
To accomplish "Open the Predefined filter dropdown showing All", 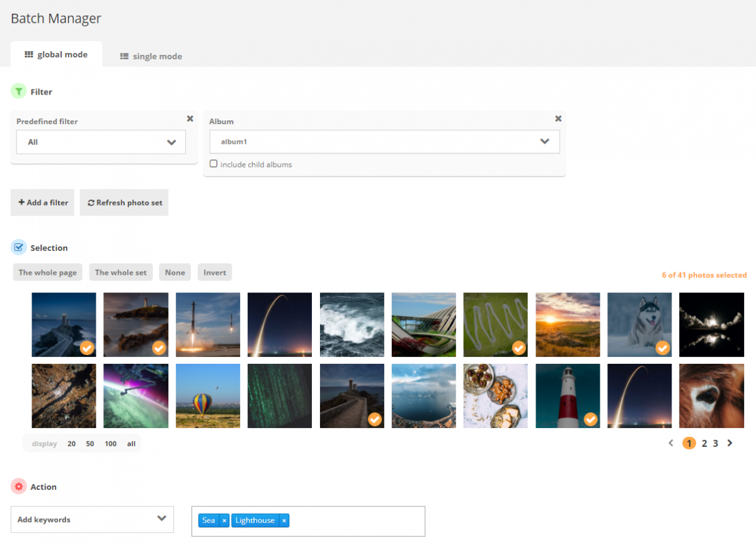I will click(x=101, y=142).
